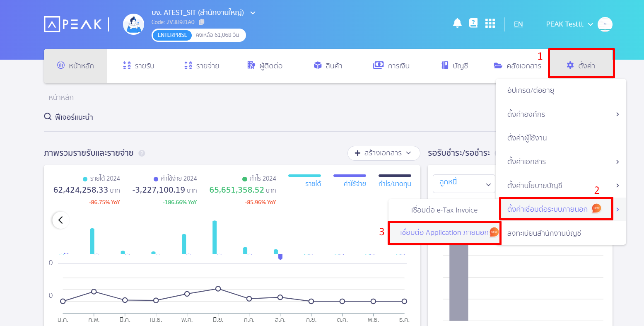Expand the company name dropdown
Screen dimensions: 644x326
tap(253, 13)
